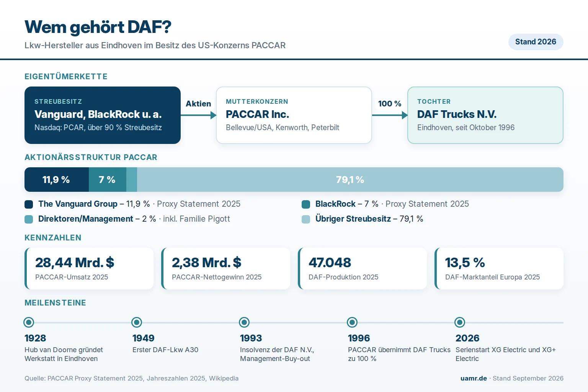The height and width of the screenshot is (392, 588).
Task: Open the 13,5 % Marktanteil card
Action: (x=499, y=268)
